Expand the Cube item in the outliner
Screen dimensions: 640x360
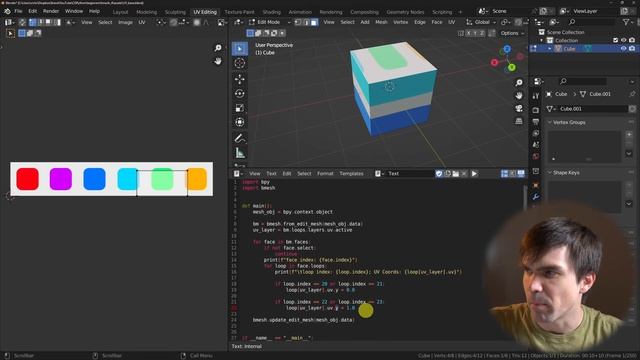click(x=549, y=49)
